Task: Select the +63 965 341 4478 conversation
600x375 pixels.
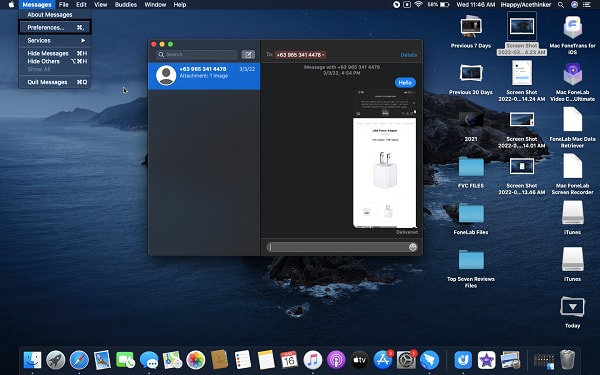Action: pos(204,75)
